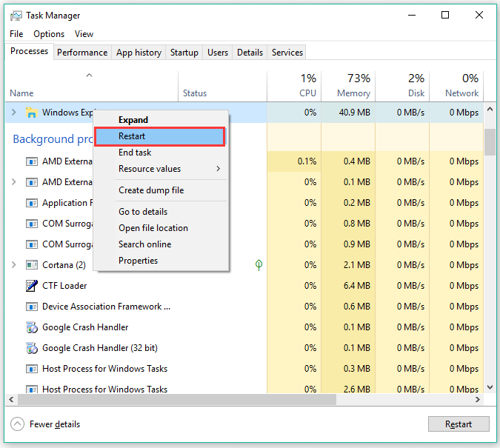
Task: Click the Device Association Framework process icon
Action: click(x=32, y=307)
